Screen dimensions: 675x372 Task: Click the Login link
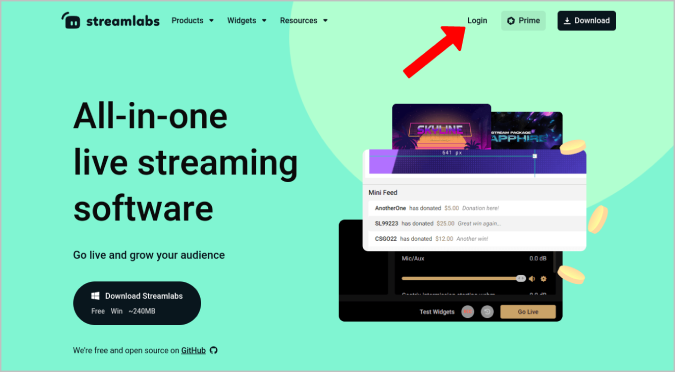477,20
